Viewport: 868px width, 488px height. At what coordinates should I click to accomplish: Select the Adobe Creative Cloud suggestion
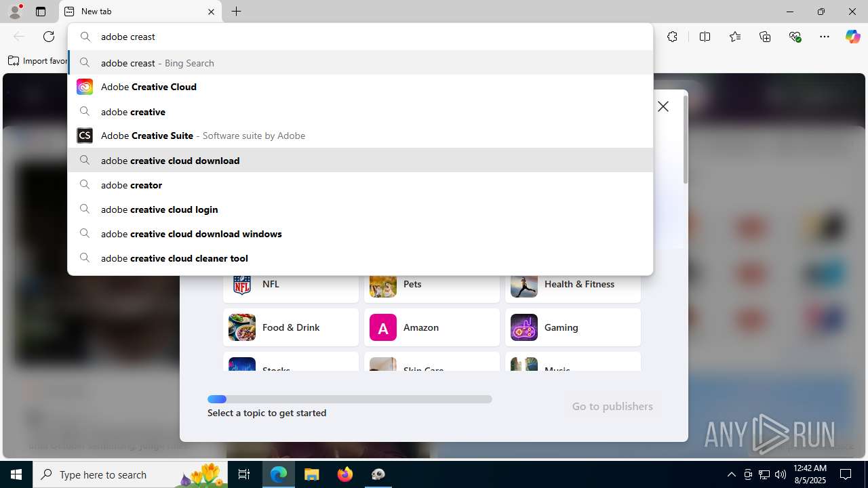tap(360, 87)
